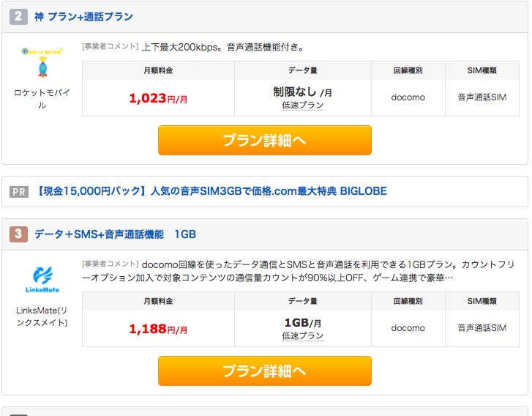
Task: Click the データ量 header in LinksMate table
Action: pos(302,301)
